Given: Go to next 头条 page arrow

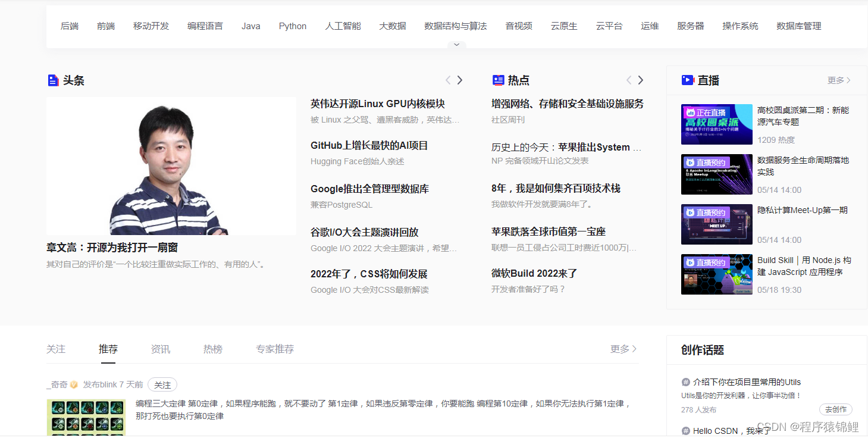Looking at the screenshot, I should (x=459, y=80).
